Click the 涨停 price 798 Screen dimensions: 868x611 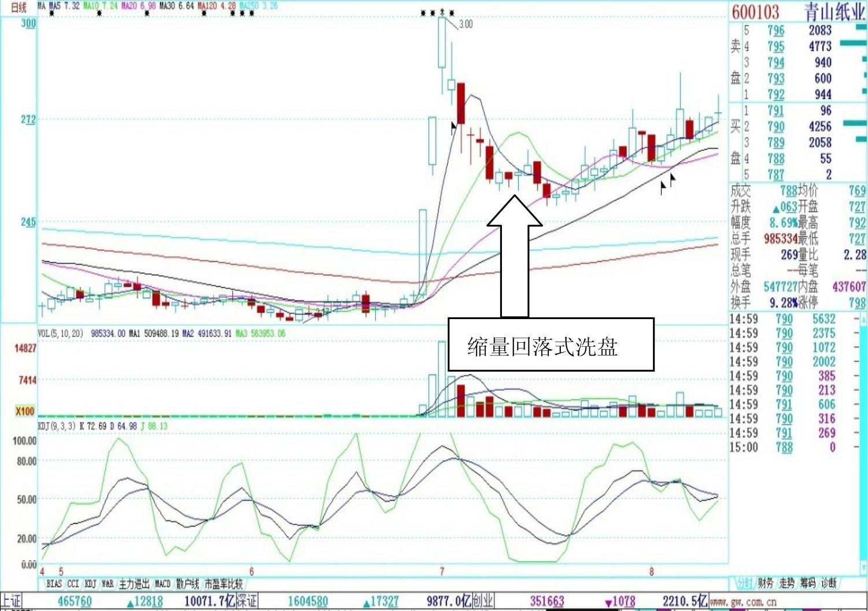coord(856,302)
